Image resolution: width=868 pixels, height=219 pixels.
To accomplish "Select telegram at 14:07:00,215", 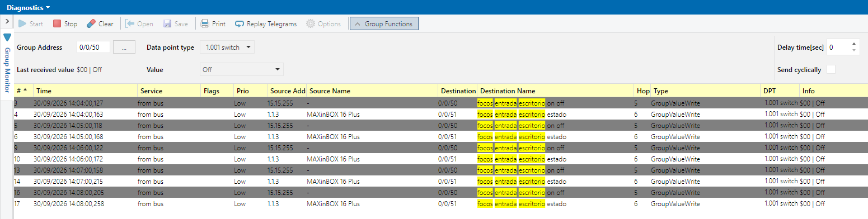I will pos(441,181).
